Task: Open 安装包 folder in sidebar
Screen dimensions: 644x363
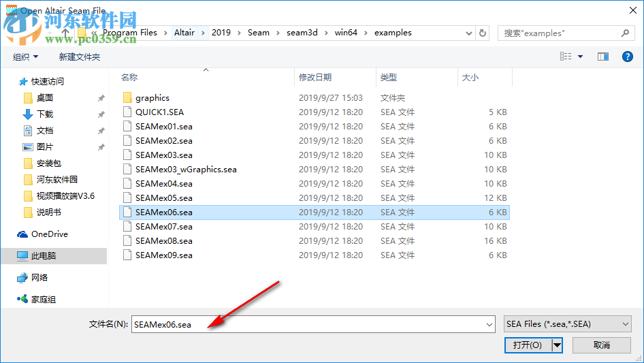Action: pos(49,163)
